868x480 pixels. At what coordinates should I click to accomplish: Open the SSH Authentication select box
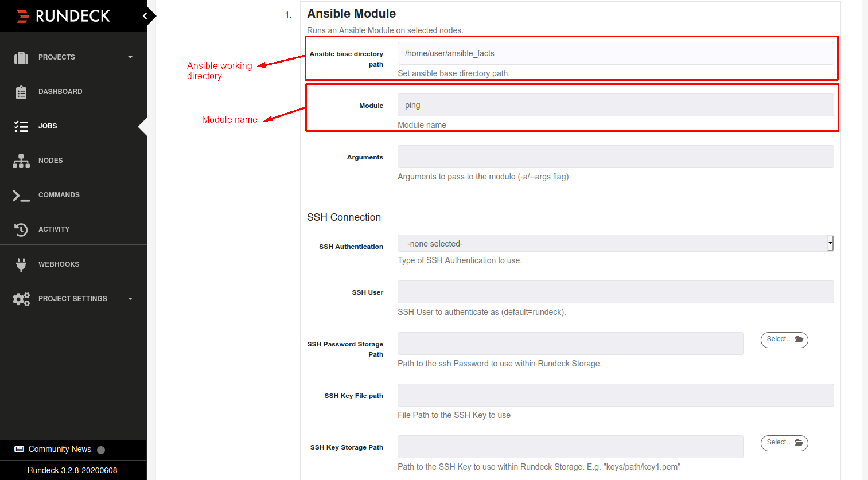[x=616, y=243]
